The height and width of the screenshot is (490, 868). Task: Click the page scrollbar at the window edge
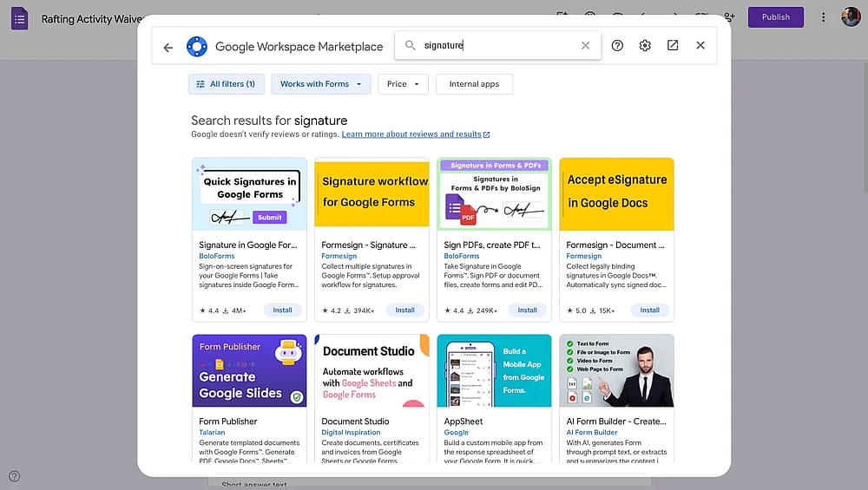pos(865,127)
